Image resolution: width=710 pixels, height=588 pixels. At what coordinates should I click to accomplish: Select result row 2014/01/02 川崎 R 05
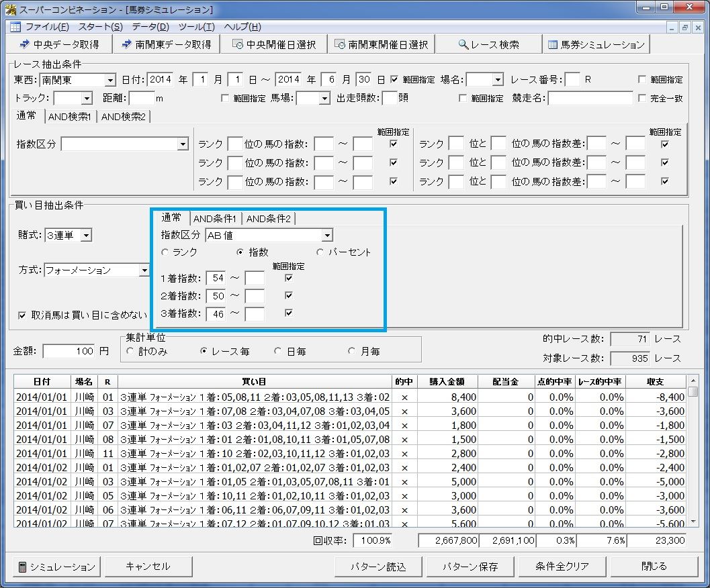click(x=350, y=495)
